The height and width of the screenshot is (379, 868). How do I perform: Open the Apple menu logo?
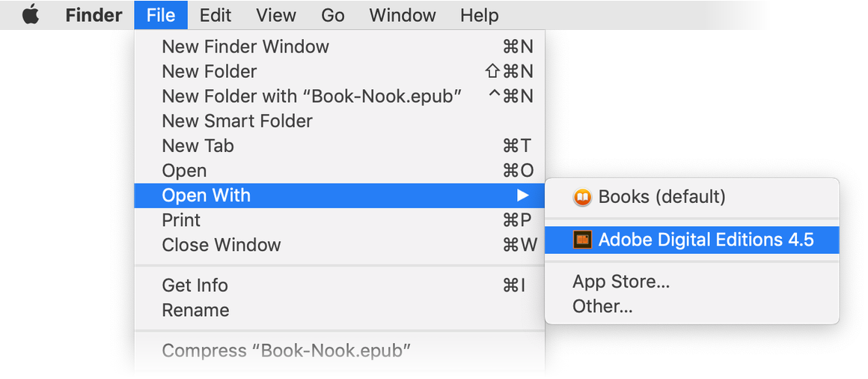click(31, 15)
